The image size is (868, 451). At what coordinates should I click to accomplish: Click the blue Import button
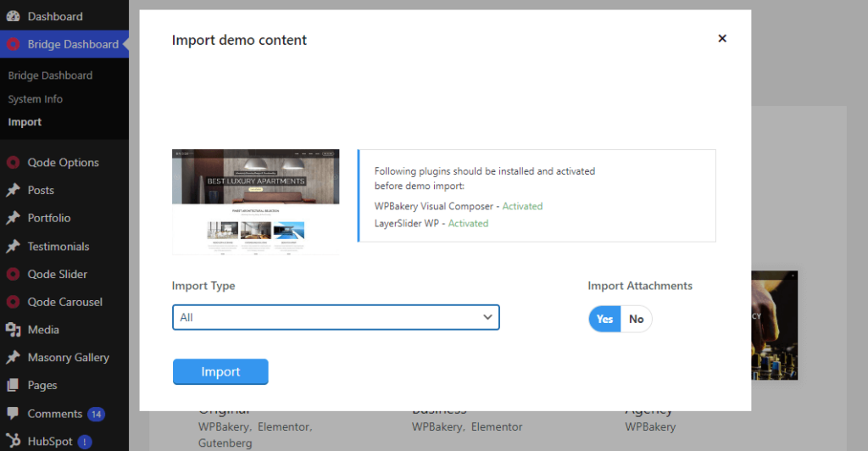pos(220,372)
